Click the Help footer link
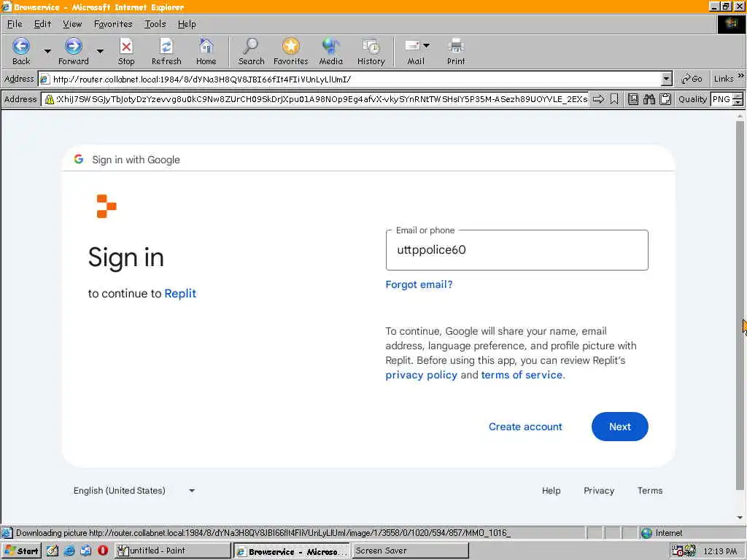 click(551, 491)
